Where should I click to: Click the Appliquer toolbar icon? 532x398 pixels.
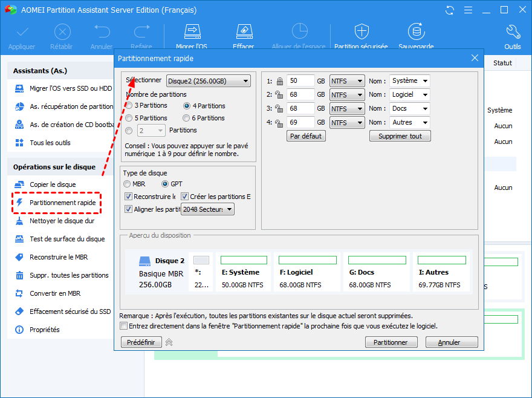point(22,32)
